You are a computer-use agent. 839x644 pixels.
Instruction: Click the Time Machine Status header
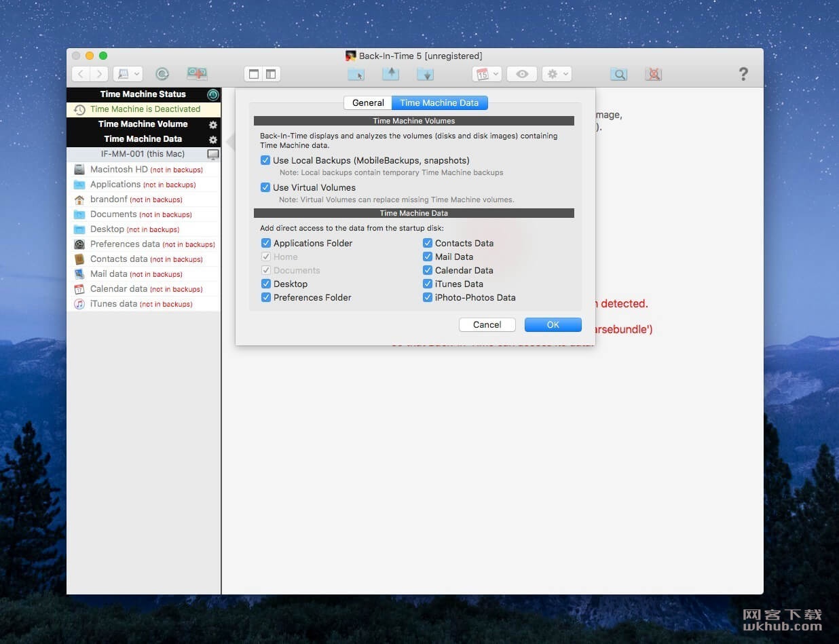pyautogui.click(x=143, y=94)
